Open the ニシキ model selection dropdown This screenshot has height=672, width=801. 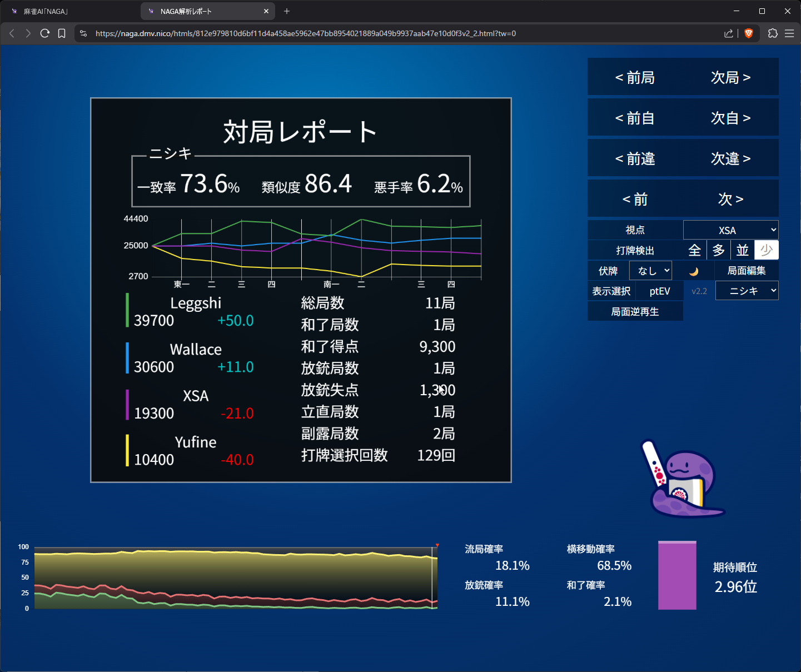(747, 291)
